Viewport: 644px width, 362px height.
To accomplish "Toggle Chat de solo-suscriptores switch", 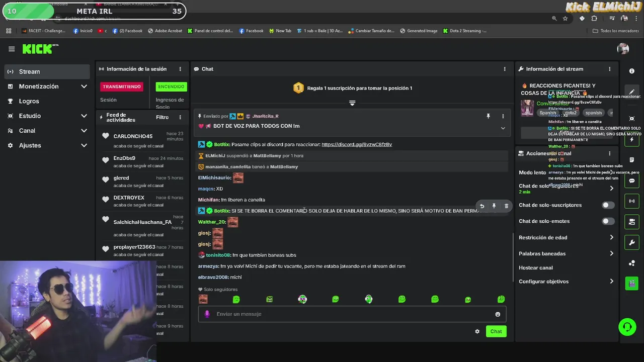I will click(x=608, y=205).
